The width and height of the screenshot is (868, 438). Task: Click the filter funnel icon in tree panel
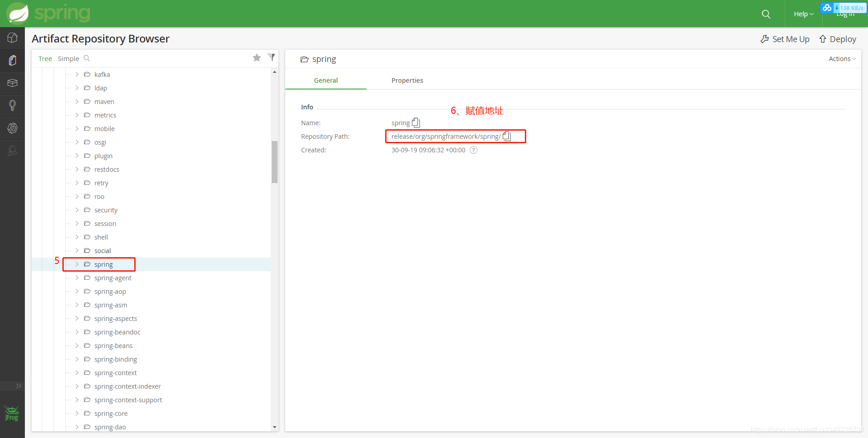271,57
